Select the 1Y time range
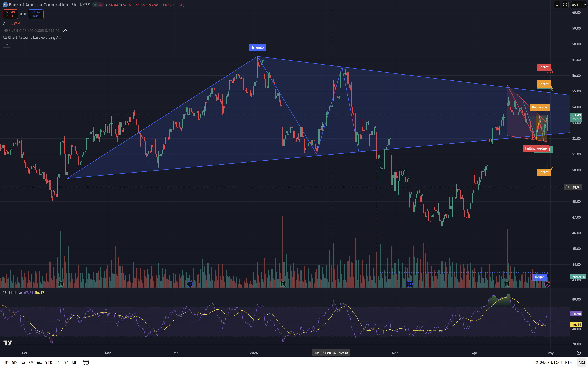This screenshot has height=368, width=588. (58, 363)
